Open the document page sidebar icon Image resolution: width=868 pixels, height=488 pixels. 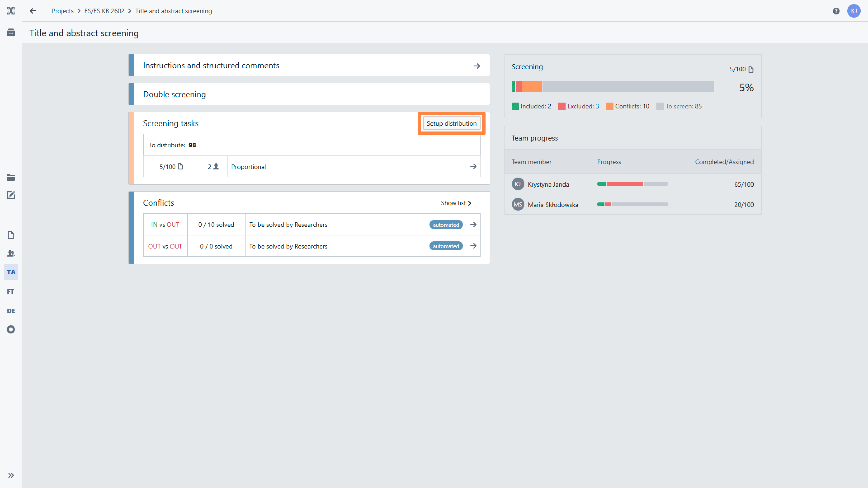tap(11, 235)
